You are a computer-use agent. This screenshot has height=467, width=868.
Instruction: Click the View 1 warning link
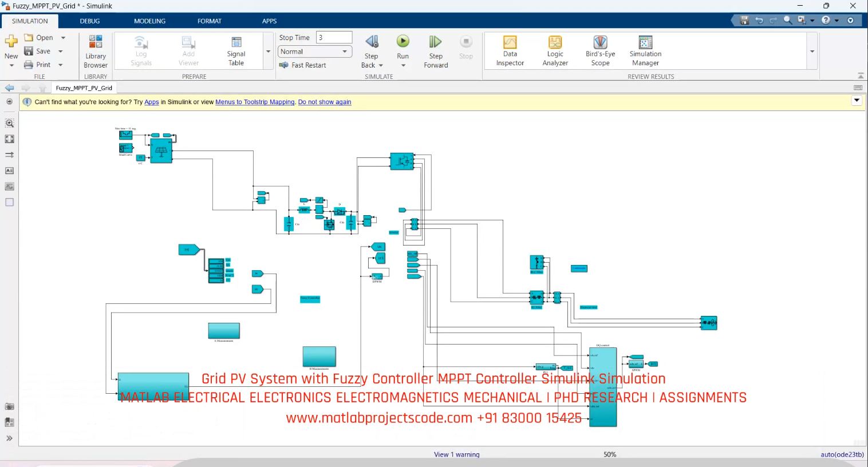tap(456, 454)
